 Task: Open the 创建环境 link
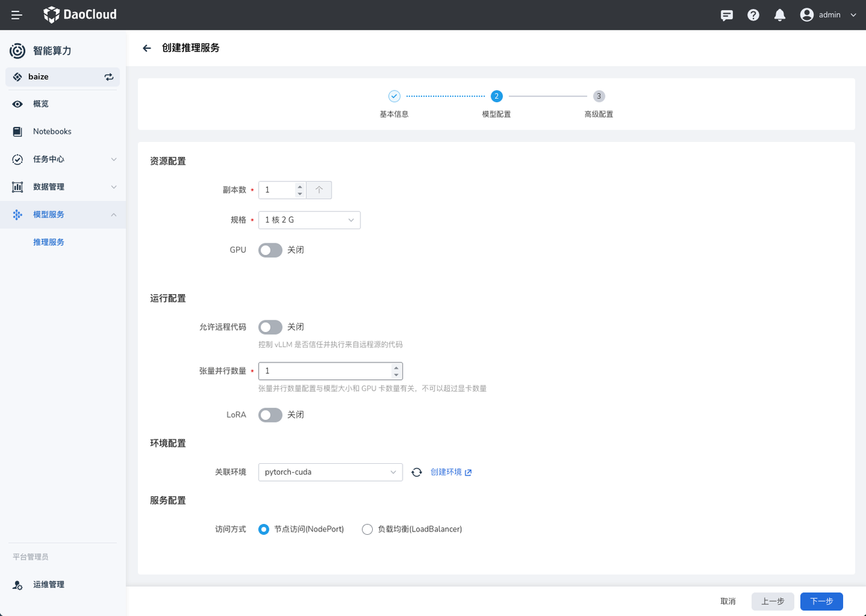[451, 472]
